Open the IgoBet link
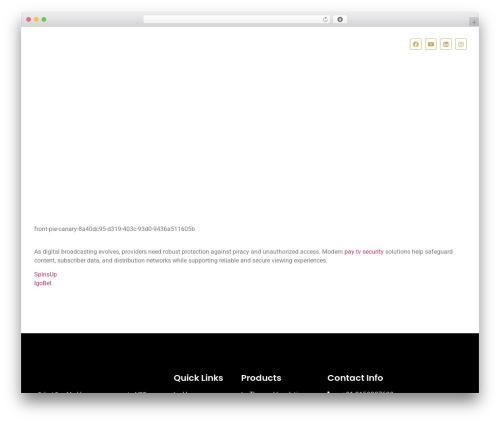This screenshot has width=500, height=423. point(43,283)
